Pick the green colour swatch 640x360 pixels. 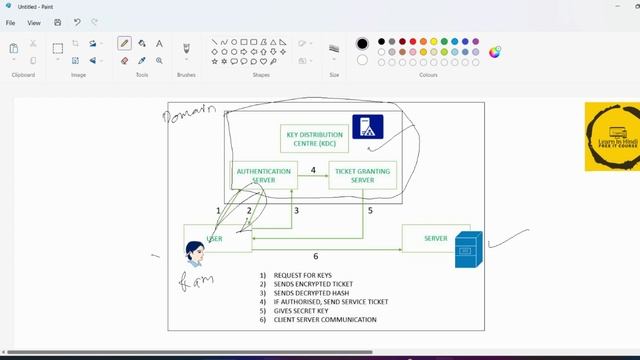(444, 42)
